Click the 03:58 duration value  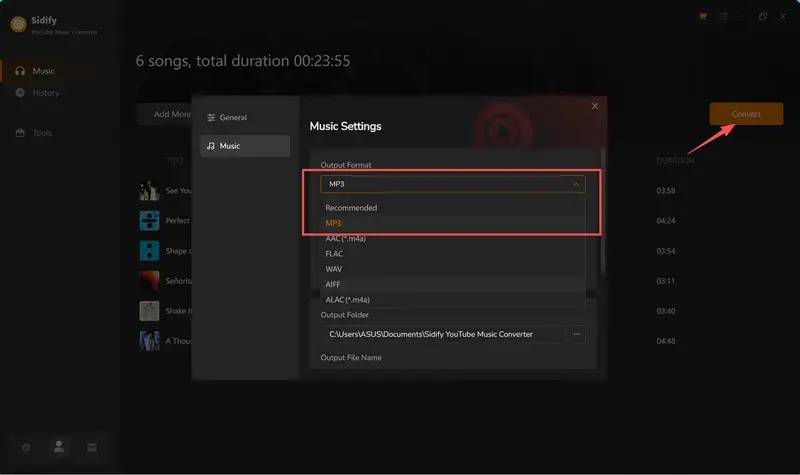(x=666, y=191)
